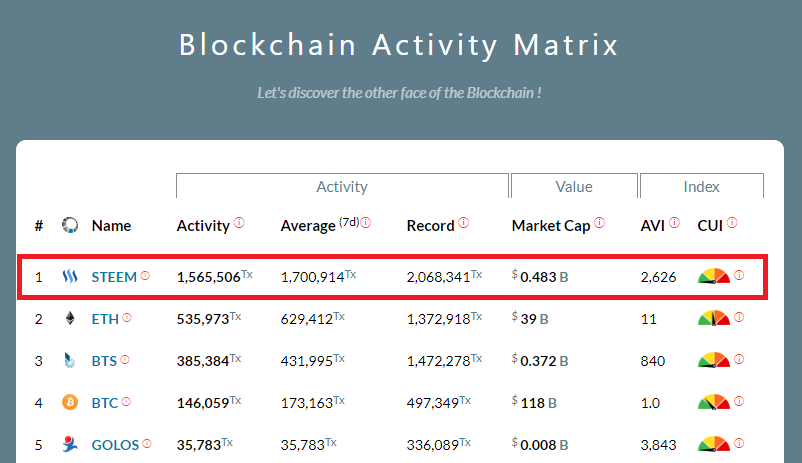
Task: Select the Activity column group header
Action: [x=342, y=187]
